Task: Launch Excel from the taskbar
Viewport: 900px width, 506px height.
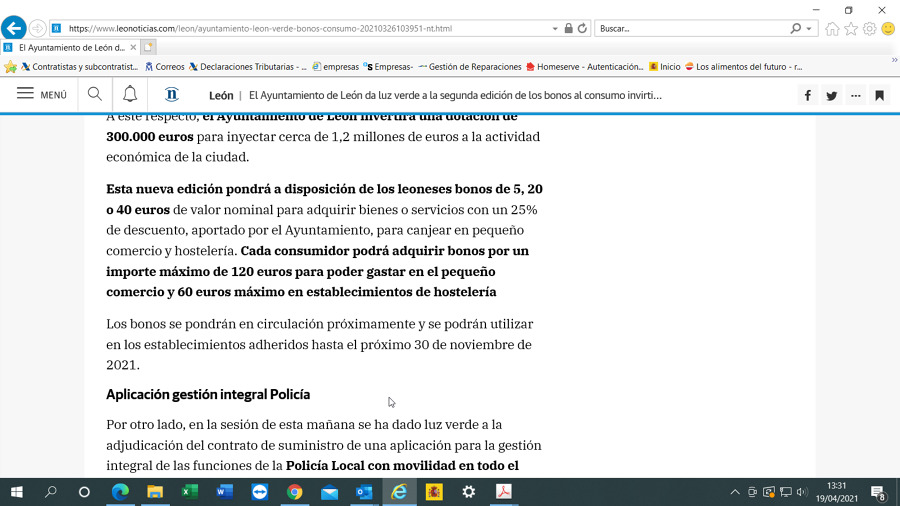Action: [x=189, y=492]
